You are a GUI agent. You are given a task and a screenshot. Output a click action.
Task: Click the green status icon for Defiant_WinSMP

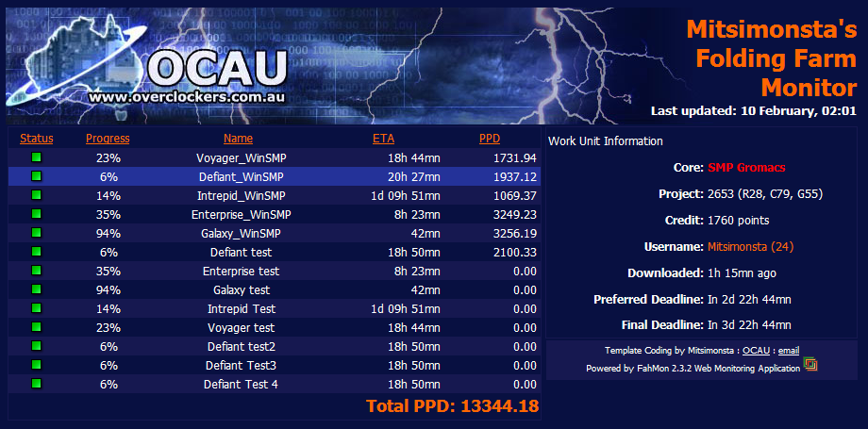pyautogui.click(x=37, y=176)
